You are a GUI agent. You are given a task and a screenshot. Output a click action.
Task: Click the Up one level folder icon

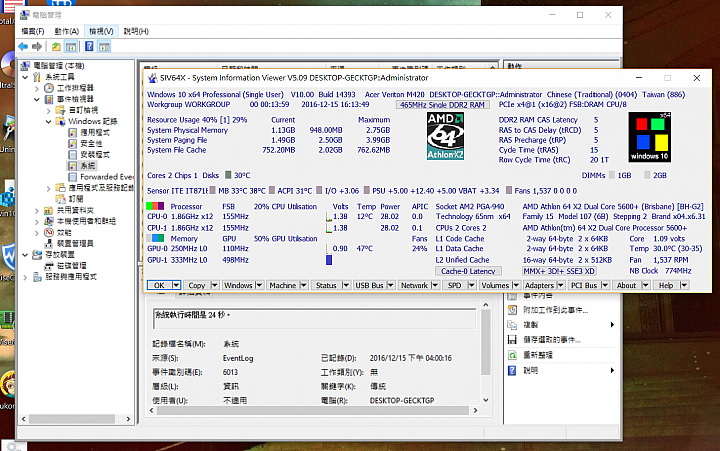coord(56,46)
